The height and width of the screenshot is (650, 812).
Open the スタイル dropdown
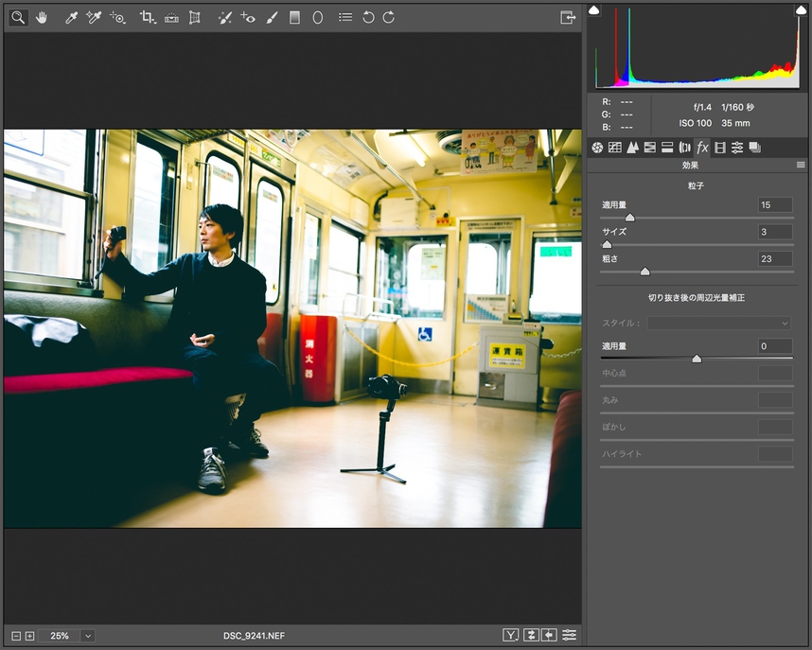pos(719,324)
